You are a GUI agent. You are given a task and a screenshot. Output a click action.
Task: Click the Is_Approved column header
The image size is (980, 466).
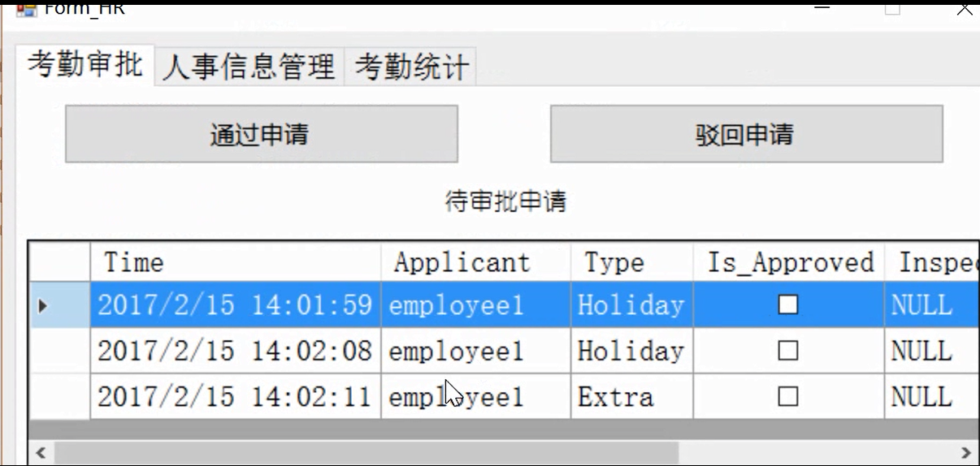coord(789,261)
